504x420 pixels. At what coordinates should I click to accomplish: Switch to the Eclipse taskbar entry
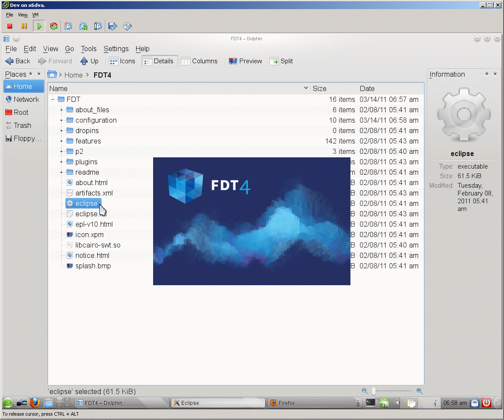point(218,403)
